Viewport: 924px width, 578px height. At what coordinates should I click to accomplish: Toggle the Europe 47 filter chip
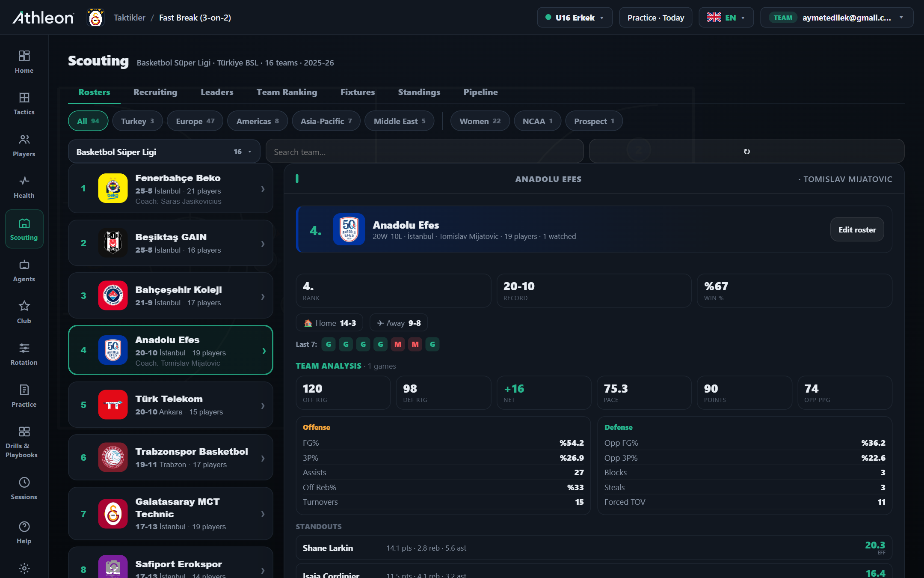[195, 121]
